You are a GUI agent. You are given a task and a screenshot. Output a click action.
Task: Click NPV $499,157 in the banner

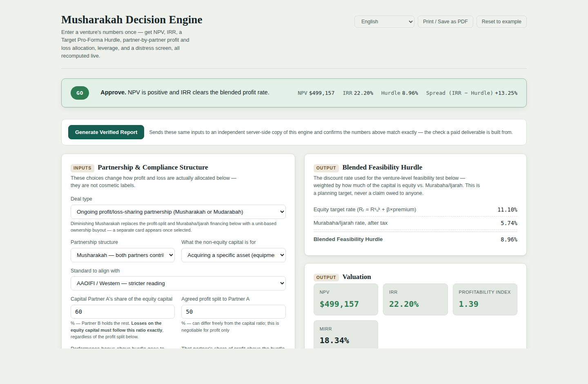click(316, 93)
